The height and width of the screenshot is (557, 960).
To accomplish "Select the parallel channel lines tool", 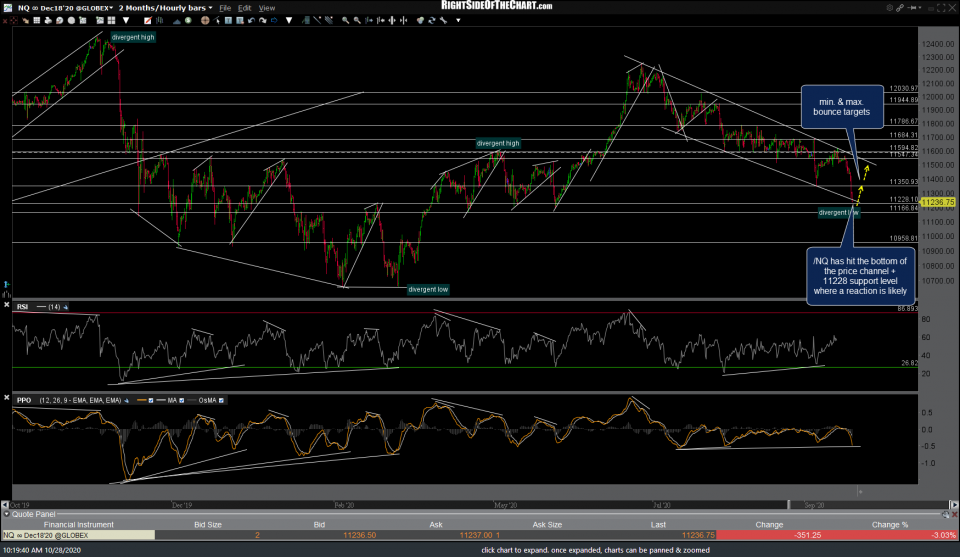I will pyautogui.click(x=329, y=20).
